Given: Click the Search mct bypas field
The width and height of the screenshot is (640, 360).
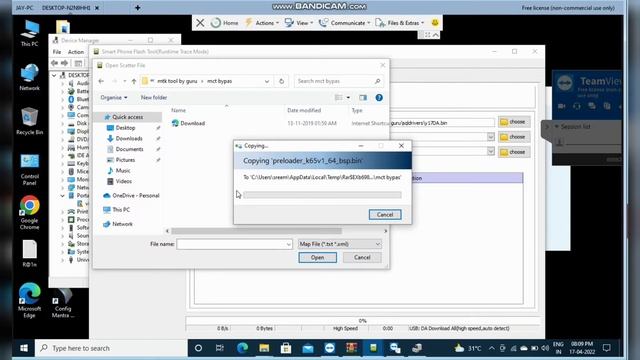Looking at the screenshot, I should click(x=338, y=81).
